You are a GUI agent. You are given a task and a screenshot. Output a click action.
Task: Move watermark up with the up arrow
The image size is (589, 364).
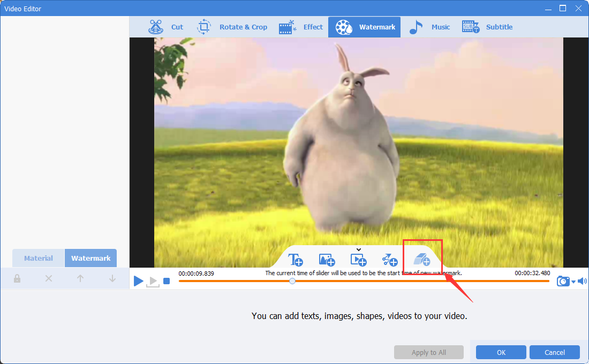80,278
